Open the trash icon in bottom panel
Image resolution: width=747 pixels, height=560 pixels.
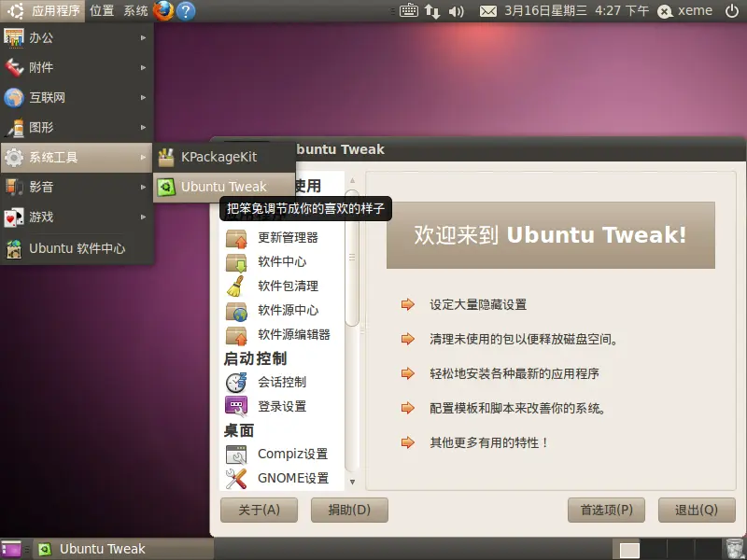(x=735, y=549)
